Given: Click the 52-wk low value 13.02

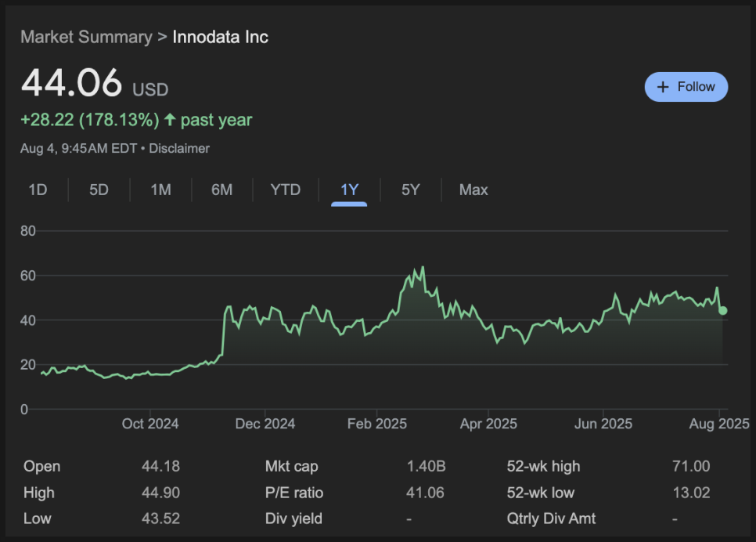Looking at the screenshot, I should (x=691, y=493).
